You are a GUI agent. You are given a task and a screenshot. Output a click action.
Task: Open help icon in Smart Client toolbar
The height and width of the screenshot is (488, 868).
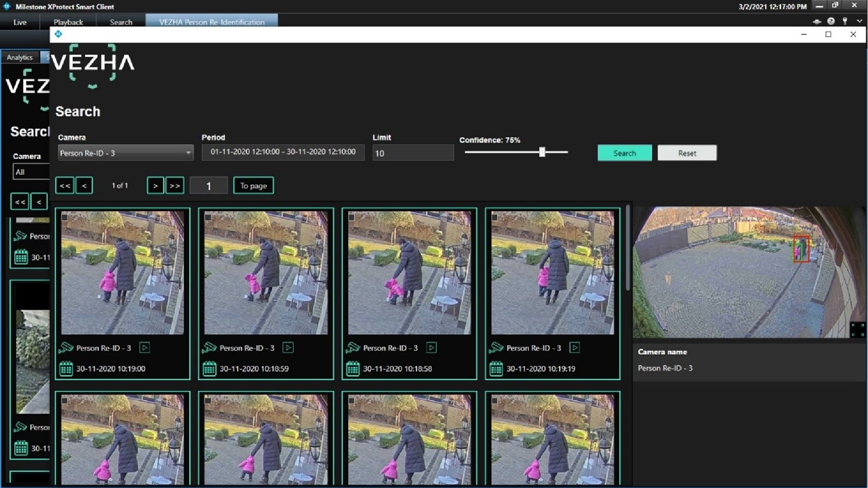831,21
